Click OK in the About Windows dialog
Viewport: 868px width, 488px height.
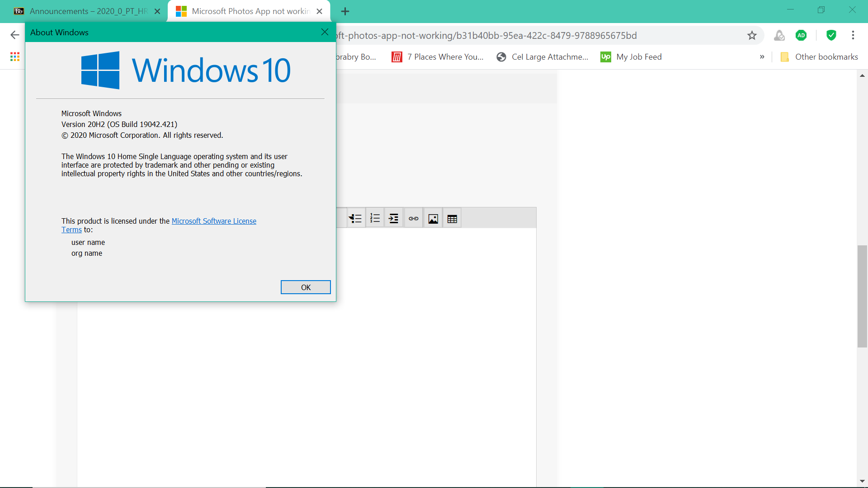coord(306,287)
